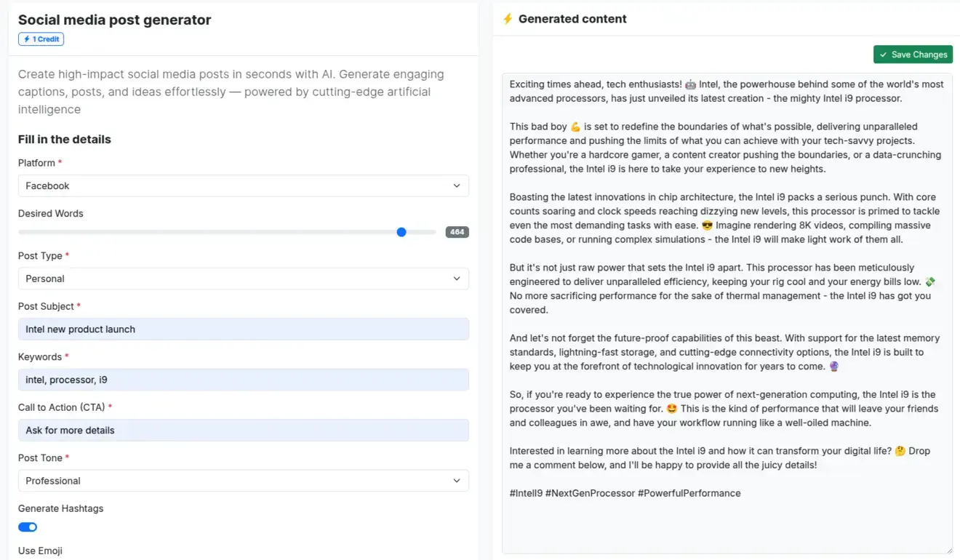This screenshot has height=560, width=960.
Task: Open the Post Tone dropdown showing Professional
Action: 243,481
